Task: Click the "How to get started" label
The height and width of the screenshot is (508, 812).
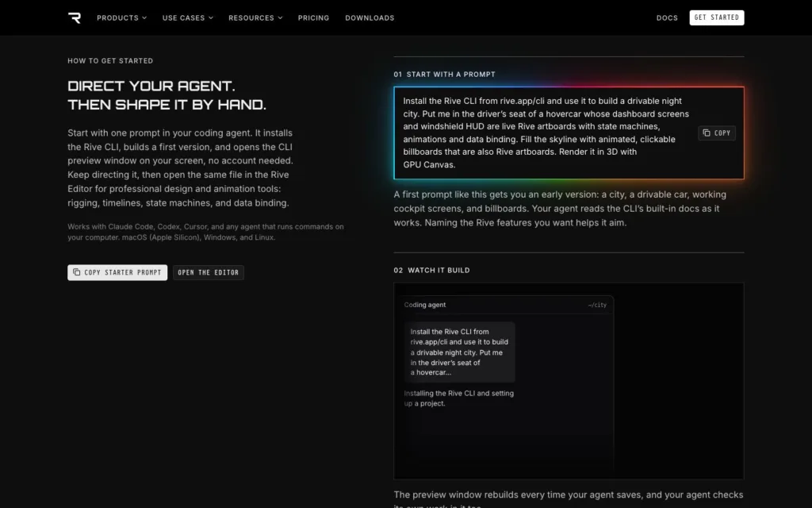Action: click(110, 60)
